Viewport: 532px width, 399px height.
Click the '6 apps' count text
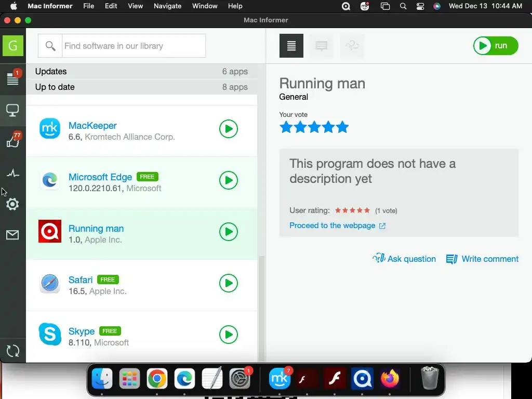[235, 72]
